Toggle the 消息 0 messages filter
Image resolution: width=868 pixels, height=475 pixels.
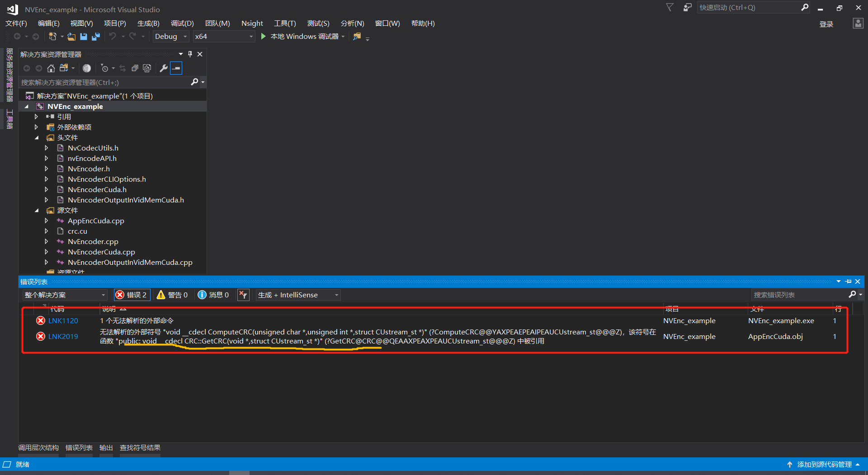click(213, 295)
